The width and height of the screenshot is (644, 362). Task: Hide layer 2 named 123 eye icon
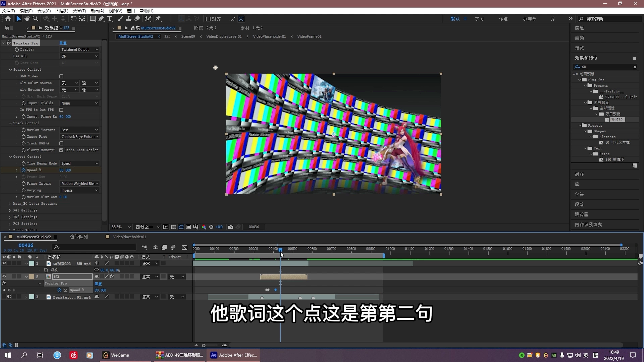4,277
